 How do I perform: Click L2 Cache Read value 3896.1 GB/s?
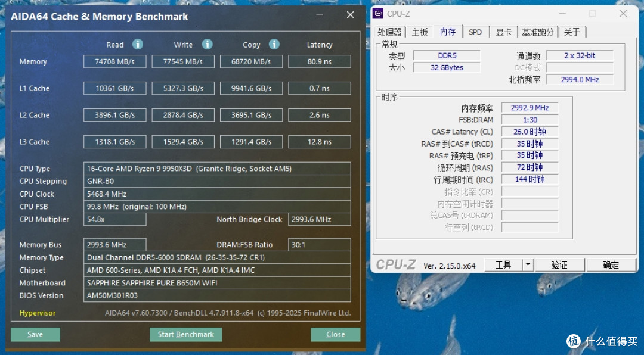[115, 115]
